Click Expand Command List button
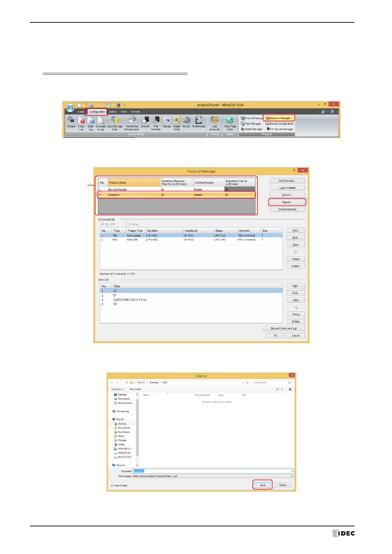Screen dimensions: 392x554 tap(284, 328)
